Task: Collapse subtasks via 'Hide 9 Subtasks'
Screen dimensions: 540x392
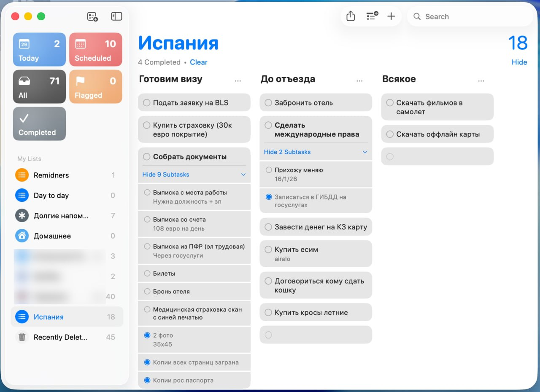Action: coord(165,174)
